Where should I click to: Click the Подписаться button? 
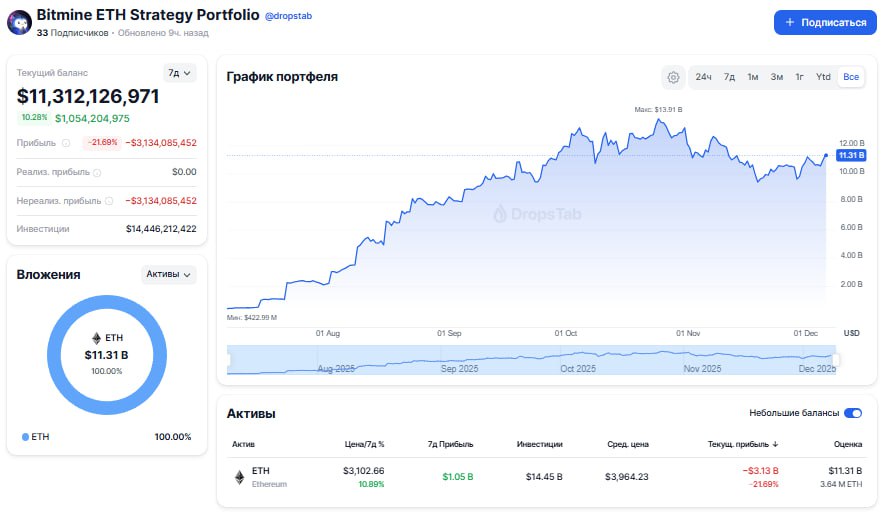pos(825,22)
